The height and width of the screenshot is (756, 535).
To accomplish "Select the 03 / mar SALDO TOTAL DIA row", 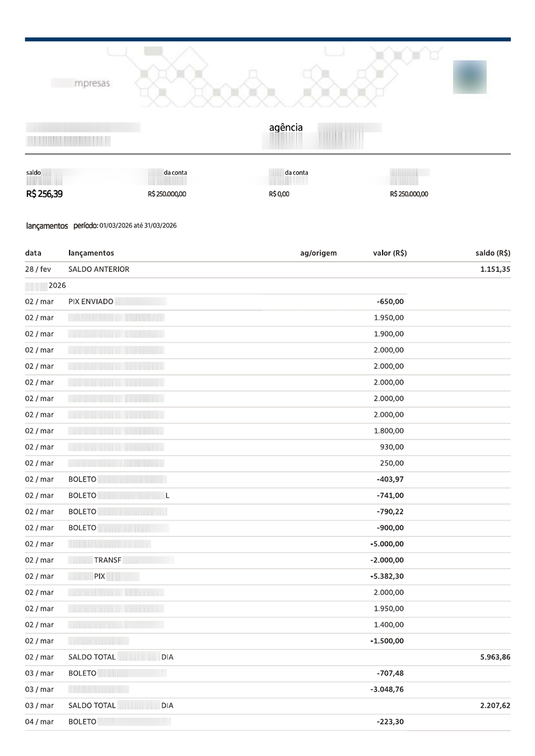I will (x=267, y=706).
